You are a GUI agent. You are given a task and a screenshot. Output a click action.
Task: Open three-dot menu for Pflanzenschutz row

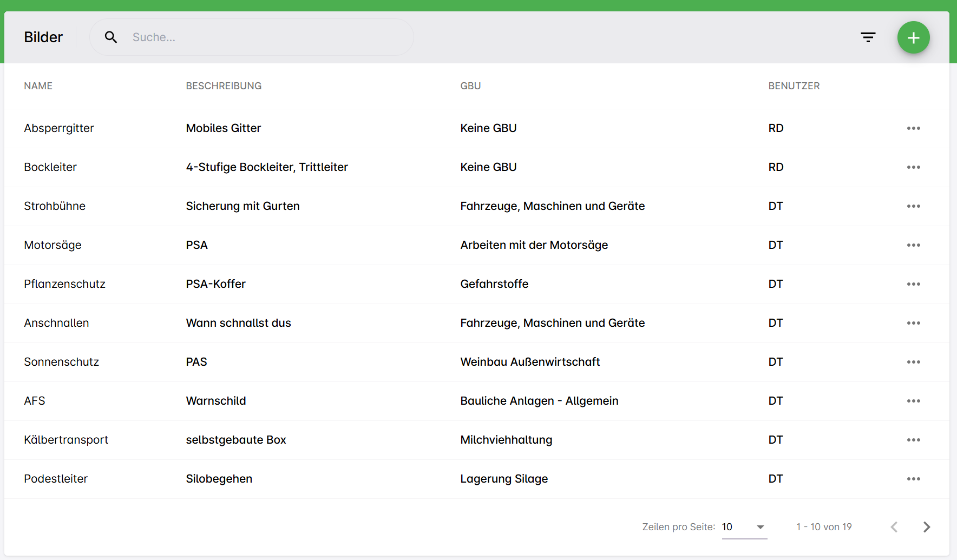(x=913, y=284)
